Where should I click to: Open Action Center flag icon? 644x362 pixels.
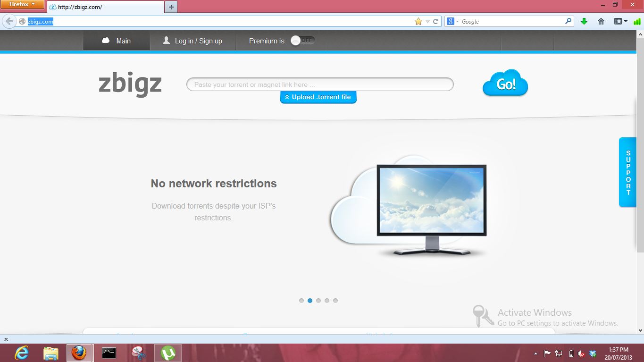point(547,353)
